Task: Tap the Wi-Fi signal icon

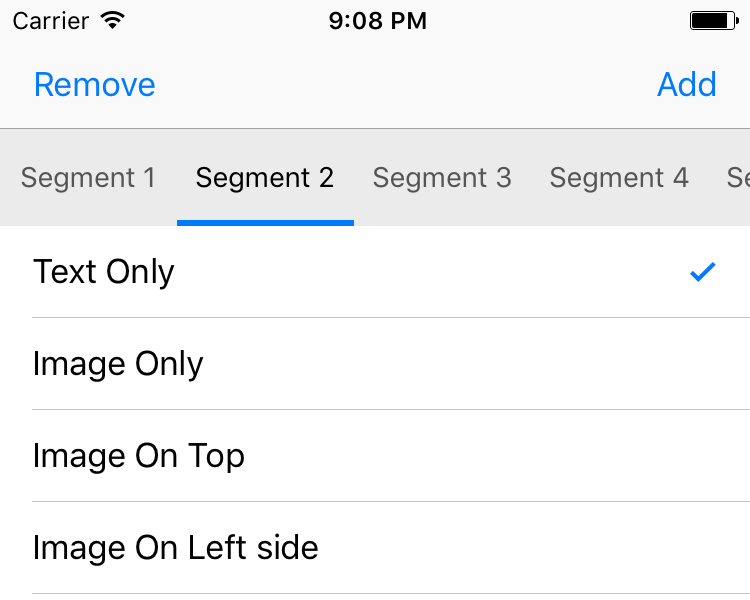Action: click(x=113, y=20)
